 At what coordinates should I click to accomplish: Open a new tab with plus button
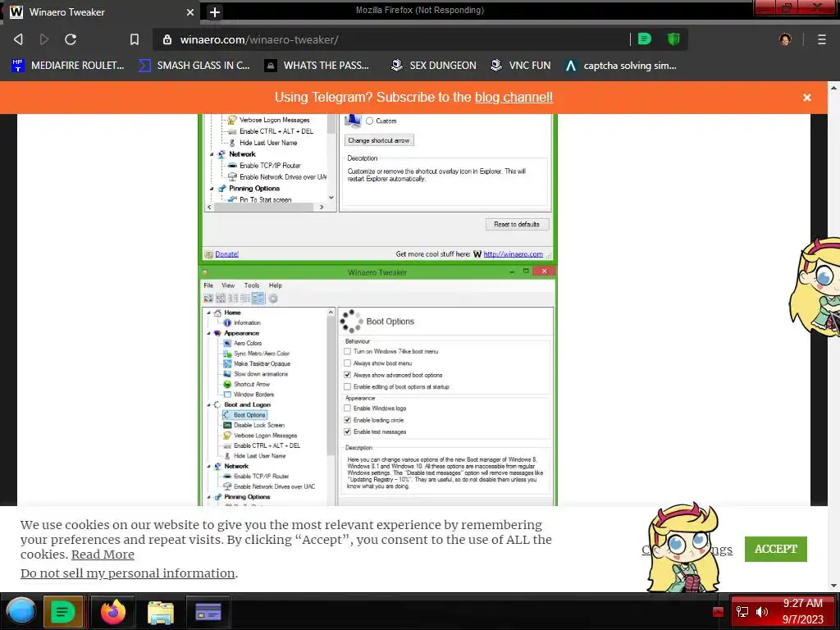coord(214,11)
